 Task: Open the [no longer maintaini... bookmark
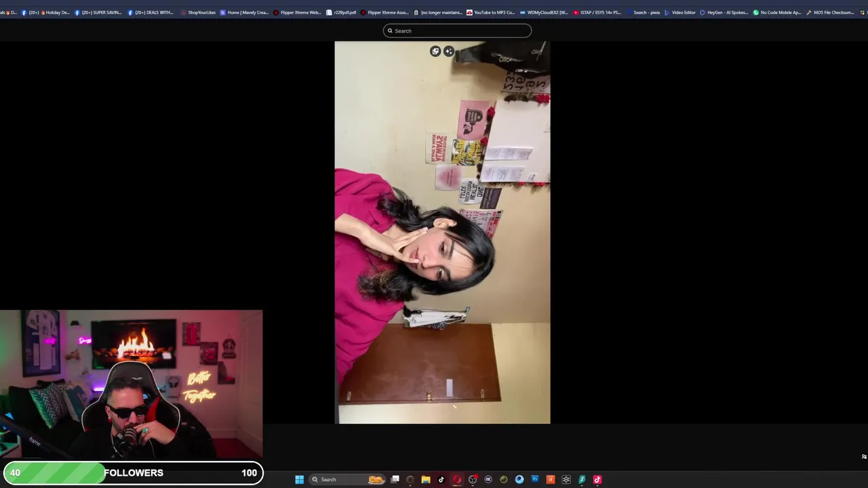click(x=438, y=12)
